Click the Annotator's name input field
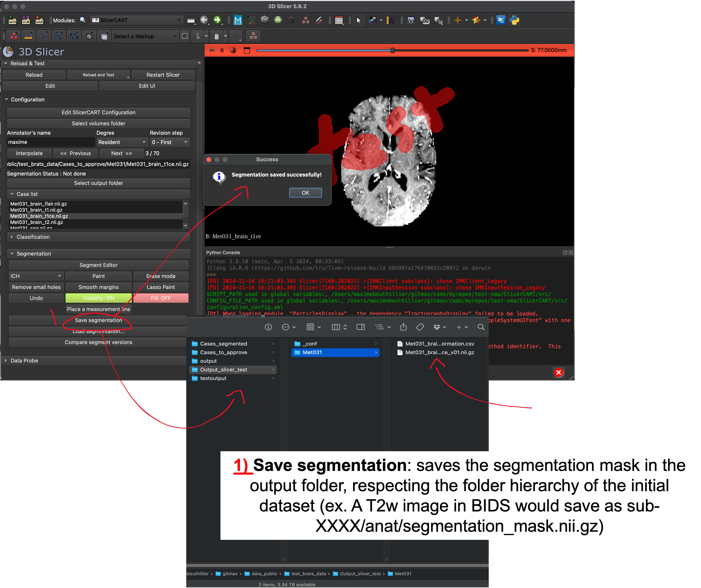 (51, 142)
